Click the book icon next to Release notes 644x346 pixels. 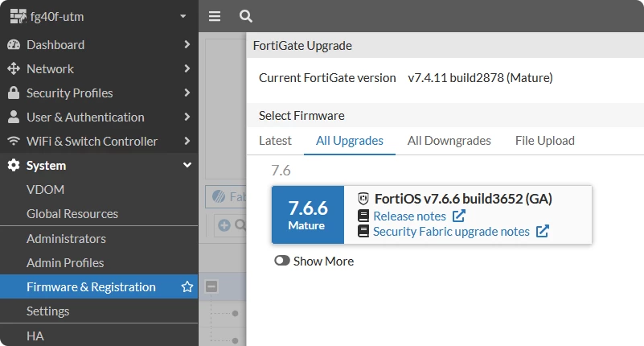click(x=363, y=216)
